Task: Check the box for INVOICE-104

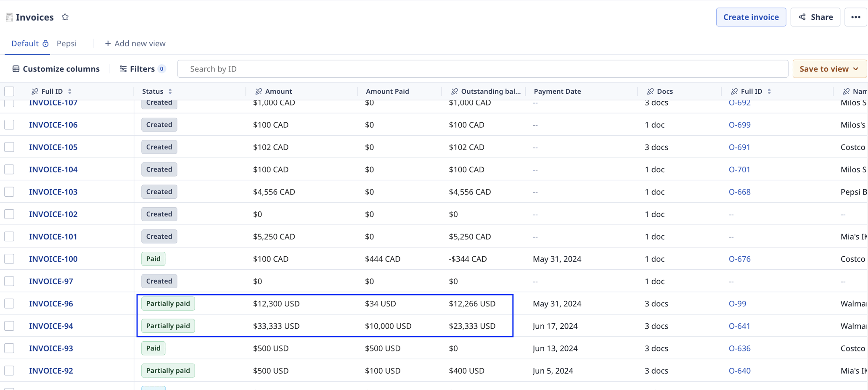Action: tap(9, 169)
